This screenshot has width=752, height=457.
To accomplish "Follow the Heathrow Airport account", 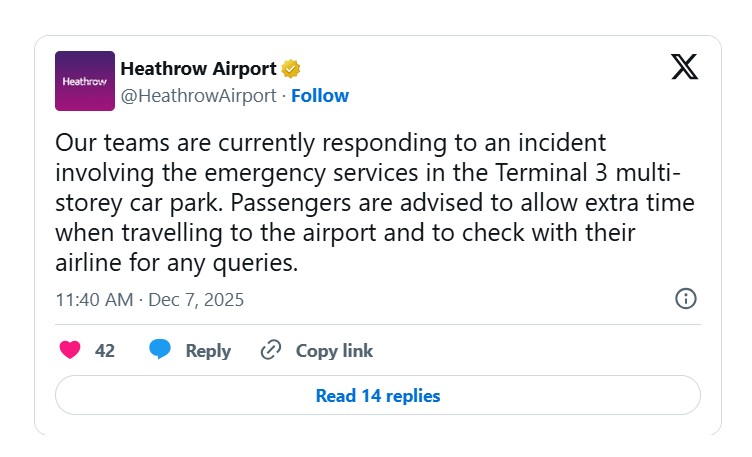I will coord(320,96).
